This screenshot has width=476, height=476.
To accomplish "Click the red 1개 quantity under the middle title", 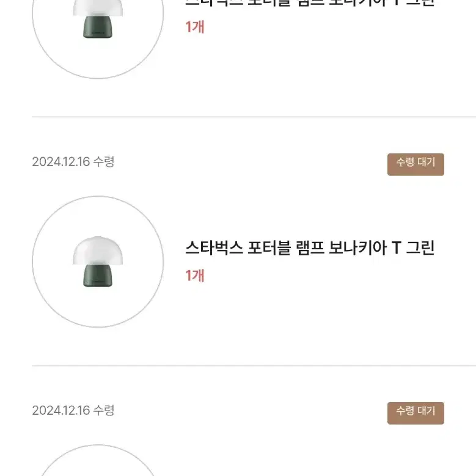I will point(194,276).
